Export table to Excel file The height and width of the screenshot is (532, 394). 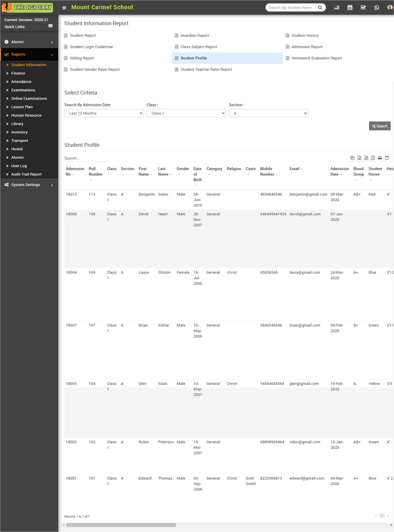359,158
